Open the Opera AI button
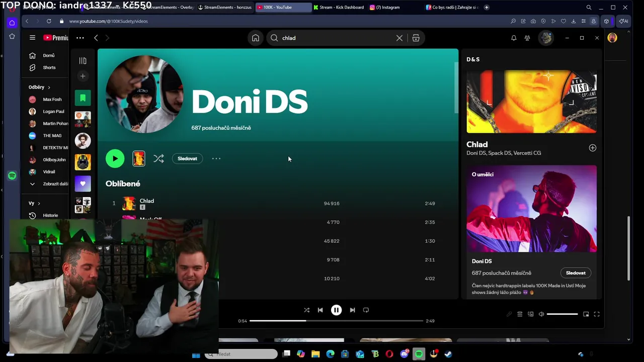 (623, 21)
